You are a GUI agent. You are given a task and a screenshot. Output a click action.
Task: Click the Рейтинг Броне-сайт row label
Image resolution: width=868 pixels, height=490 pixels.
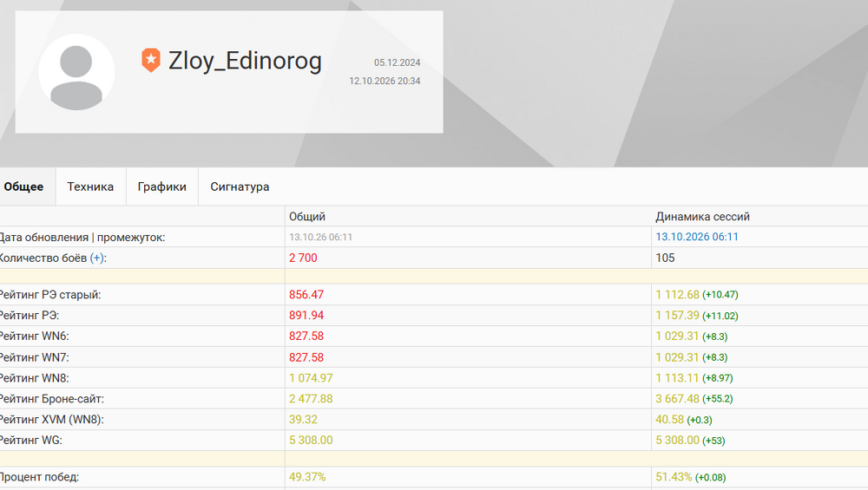(52, 399)
